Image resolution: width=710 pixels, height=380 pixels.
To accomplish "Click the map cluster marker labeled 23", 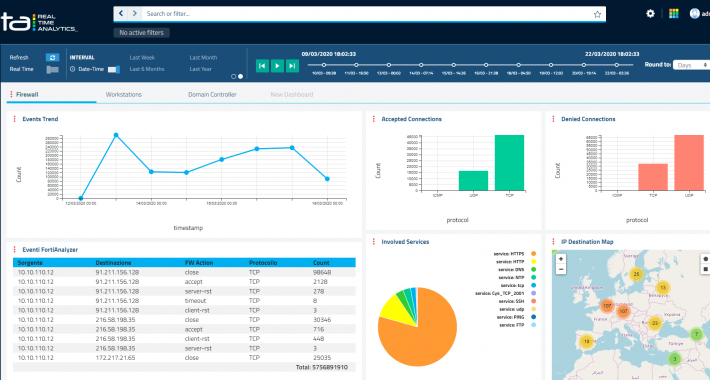I will click(x=654, y=323).
